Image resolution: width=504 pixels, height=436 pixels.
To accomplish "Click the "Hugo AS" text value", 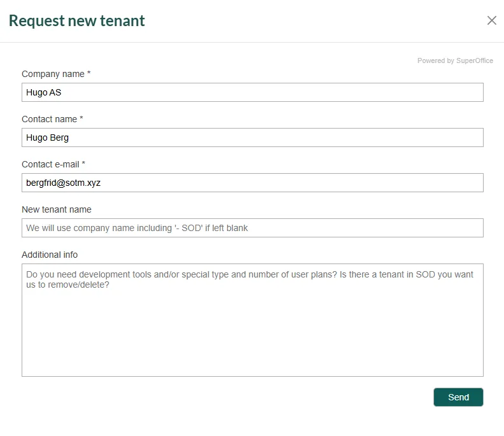I will point(44,92).
